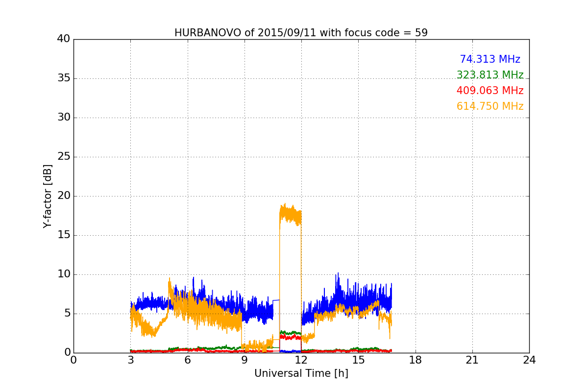Select the 614.750 MHz legend label
The height and width of the screenshot is (392, 588).
(490, 106)
